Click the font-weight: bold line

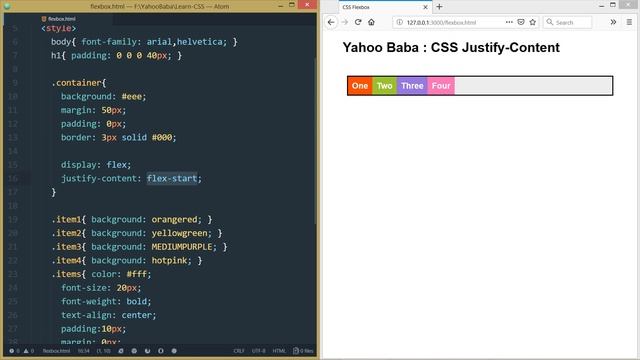[x=106, y=302]
